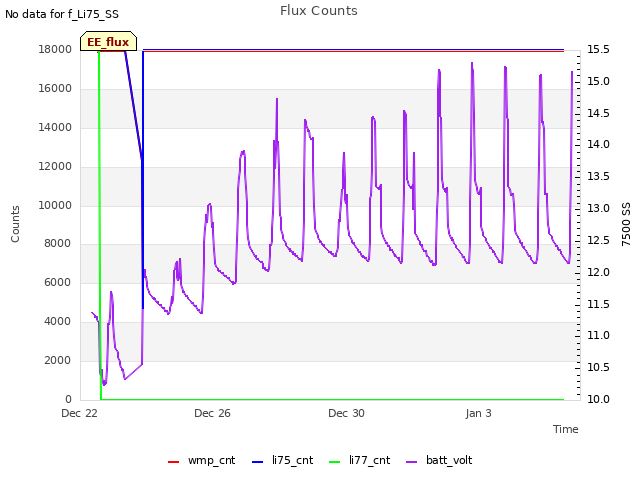
Task: Click the 14.0 right axis value
Action: (x=598, y=144)
